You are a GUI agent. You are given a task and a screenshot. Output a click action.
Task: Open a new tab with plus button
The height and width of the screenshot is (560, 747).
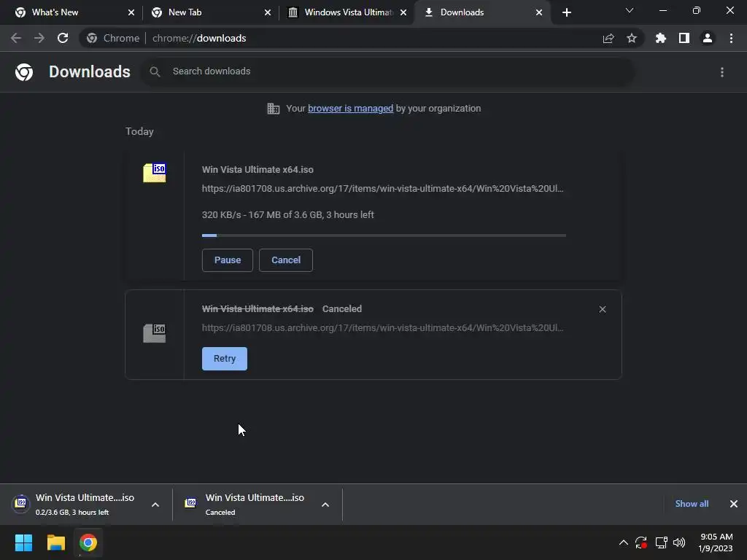(x=566, y=12)
